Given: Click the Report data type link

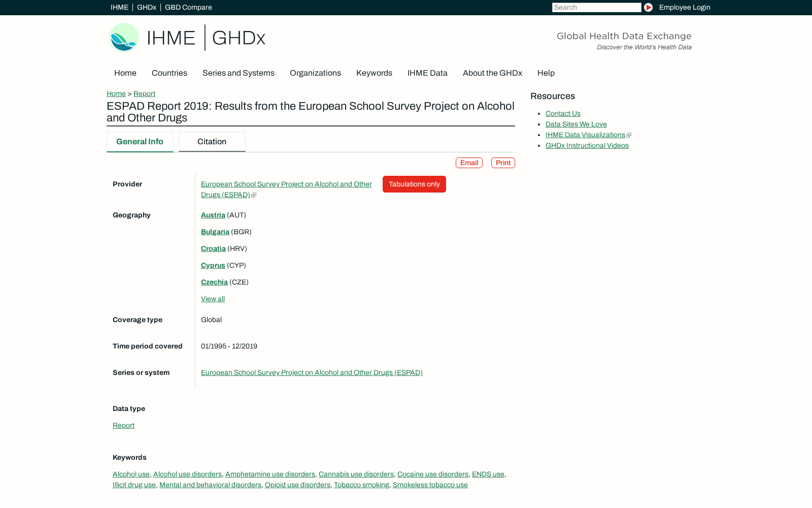Looking at the screenshot, I should (123, 426).
